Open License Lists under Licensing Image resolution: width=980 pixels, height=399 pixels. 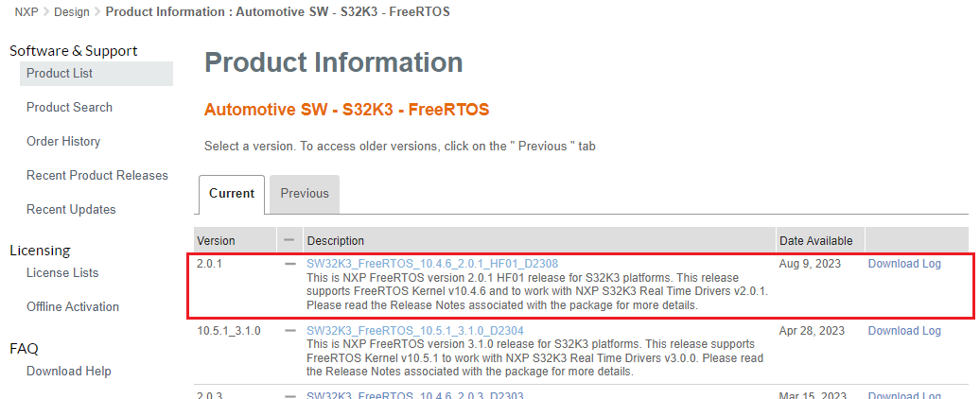point(62,273)
